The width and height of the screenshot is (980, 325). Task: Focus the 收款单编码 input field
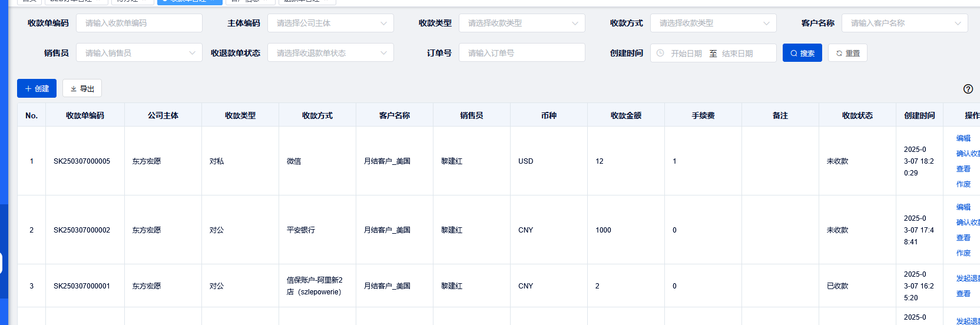[138, 23]
